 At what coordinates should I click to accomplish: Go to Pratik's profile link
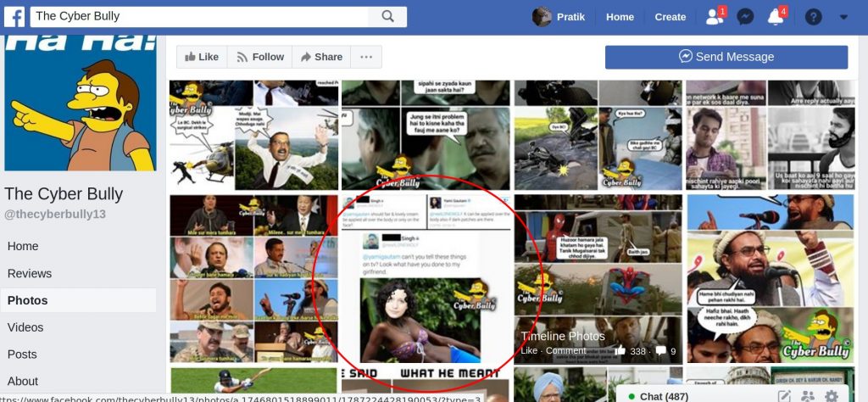570,17
